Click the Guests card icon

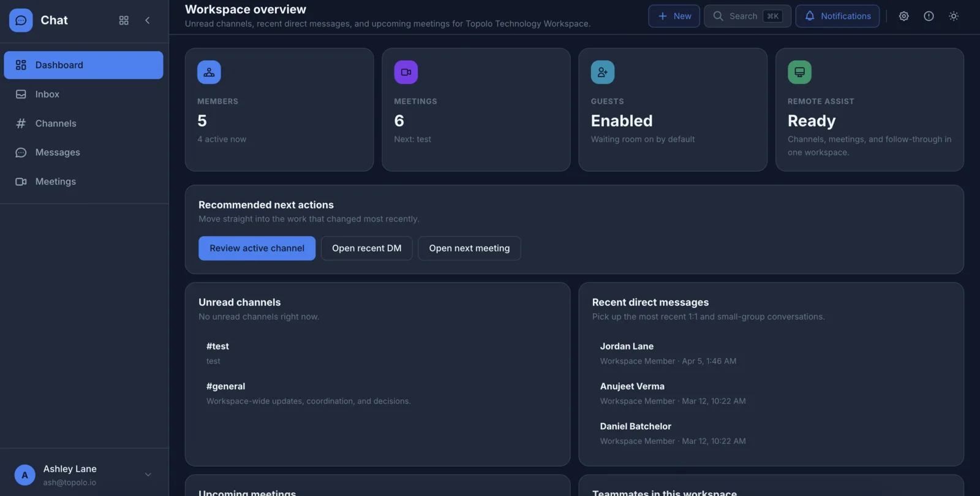point(602,72)
